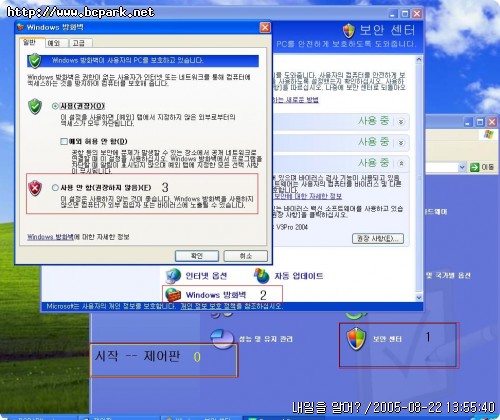The width and height of the screenshot is (500, 420).
Task: Select the 사용 안 함(권장하지 않음) radio option
Action: tap(55, 188)
